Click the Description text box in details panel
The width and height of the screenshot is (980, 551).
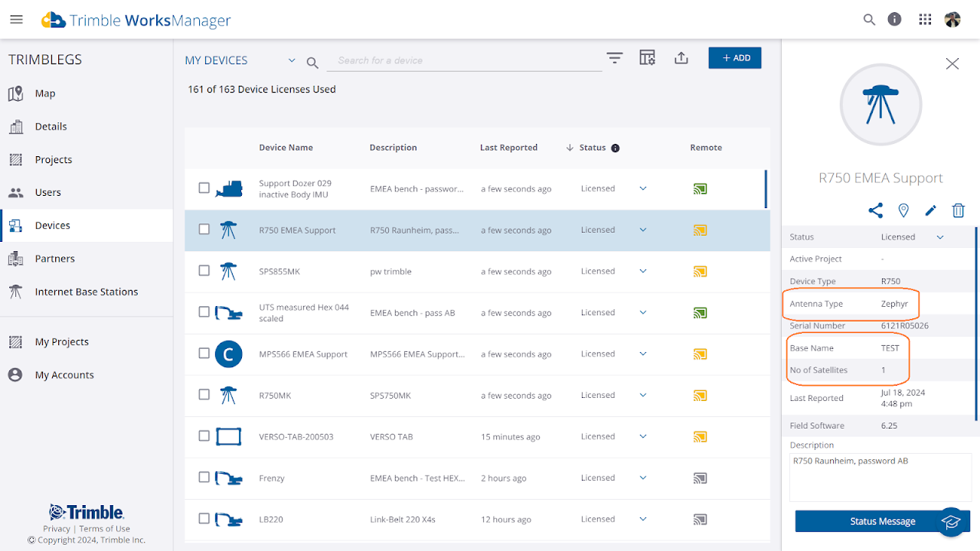pyautogui.click(x=880, y=477)
